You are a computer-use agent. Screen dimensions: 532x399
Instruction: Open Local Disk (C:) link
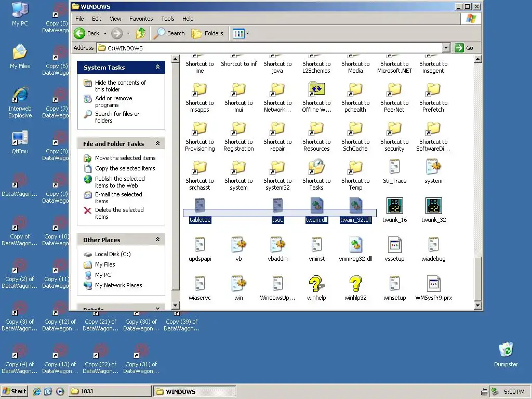[x=113, y=254]
